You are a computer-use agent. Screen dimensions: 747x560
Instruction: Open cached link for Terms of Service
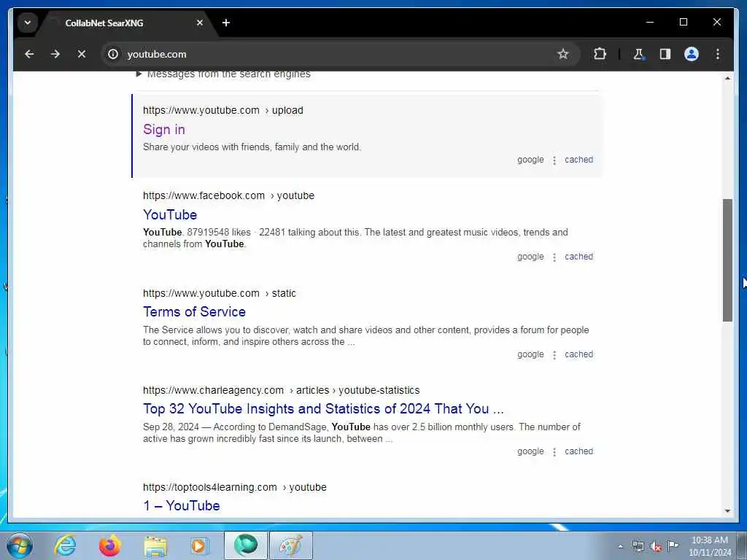click(578, 354)
